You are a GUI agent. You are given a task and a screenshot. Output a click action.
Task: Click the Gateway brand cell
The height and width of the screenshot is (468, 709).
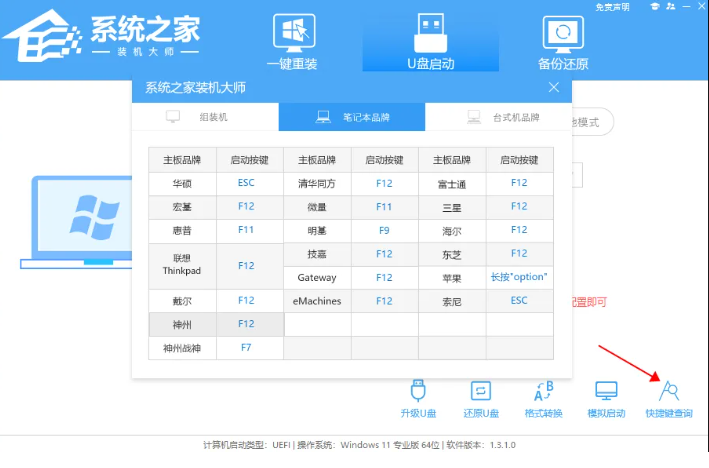pyautogui.click(x=317, y=278)
